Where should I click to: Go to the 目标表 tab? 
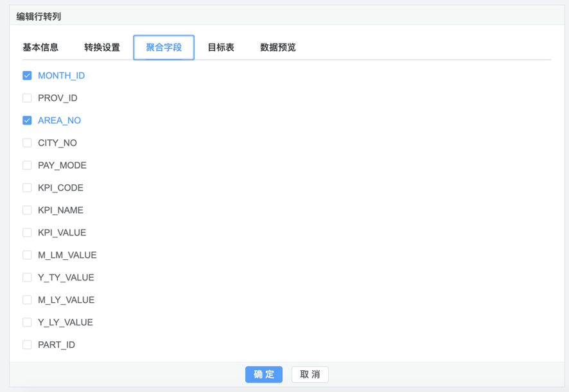click(221, 47)
